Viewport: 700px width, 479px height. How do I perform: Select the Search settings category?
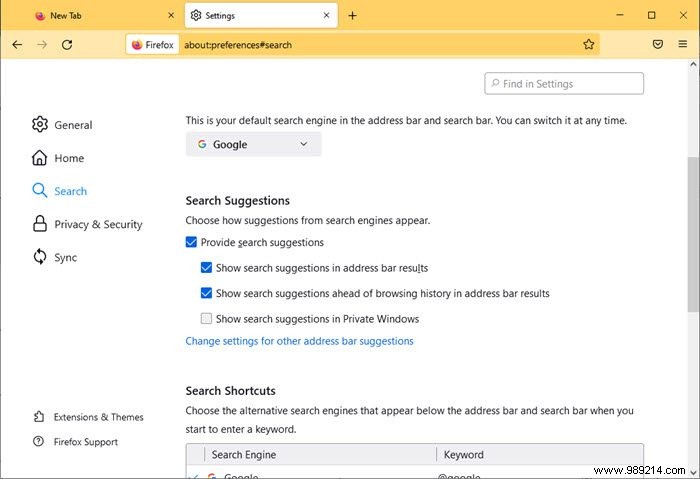[x=59, y=191]
